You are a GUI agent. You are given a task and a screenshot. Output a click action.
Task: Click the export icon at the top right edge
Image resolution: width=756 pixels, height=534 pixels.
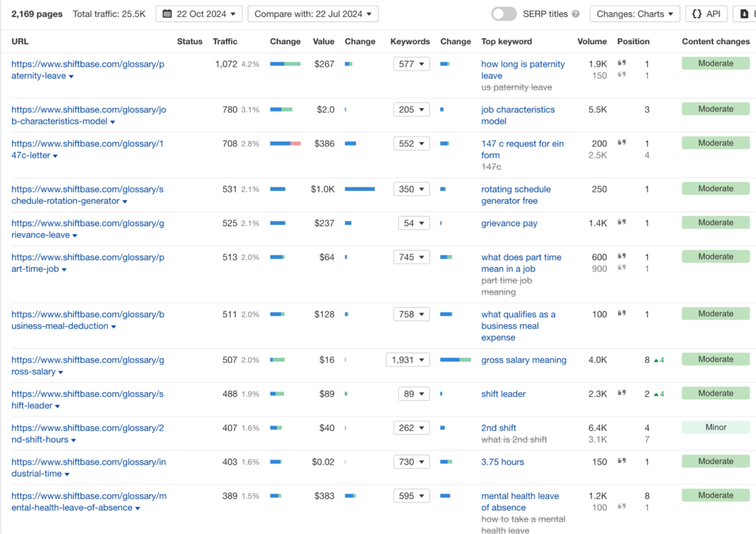click(x=745, y=14)
